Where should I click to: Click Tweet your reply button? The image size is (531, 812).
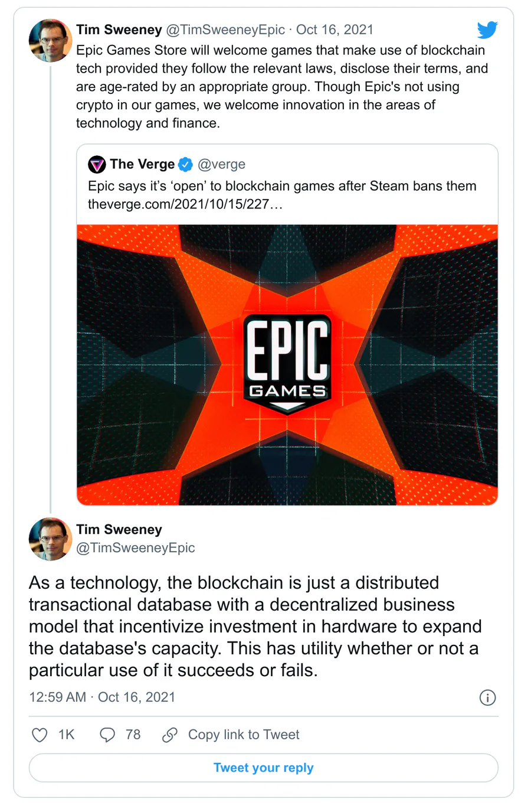point(264,768)
